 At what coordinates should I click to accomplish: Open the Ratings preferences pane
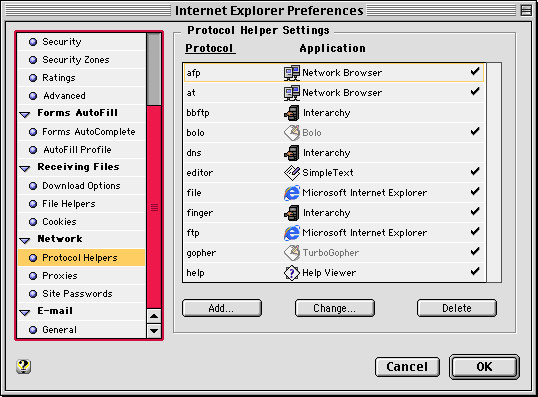82,78
